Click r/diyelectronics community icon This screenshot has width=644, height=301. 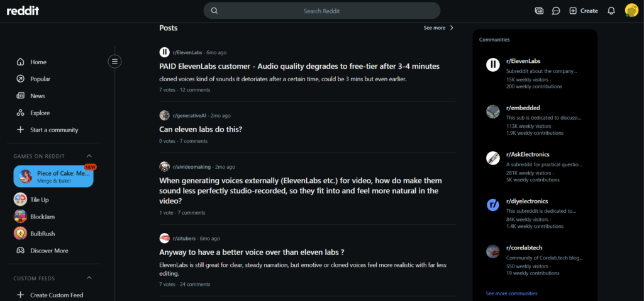click(x=493, y=205)
